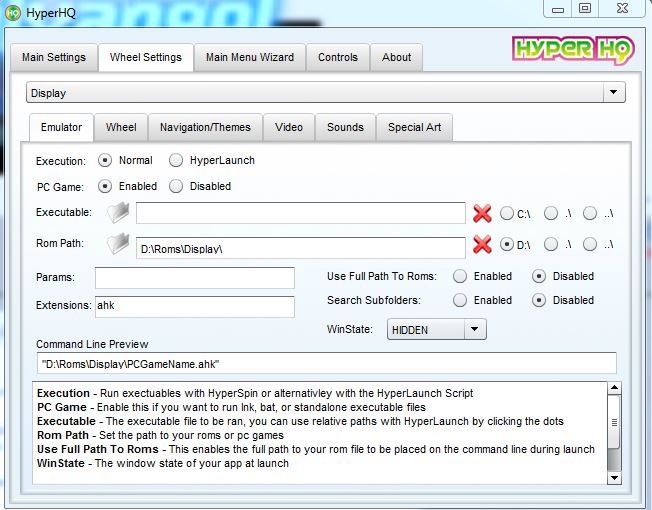Open the Video sub-tab
Screen dimensions: 652x510
coord(289,127)
